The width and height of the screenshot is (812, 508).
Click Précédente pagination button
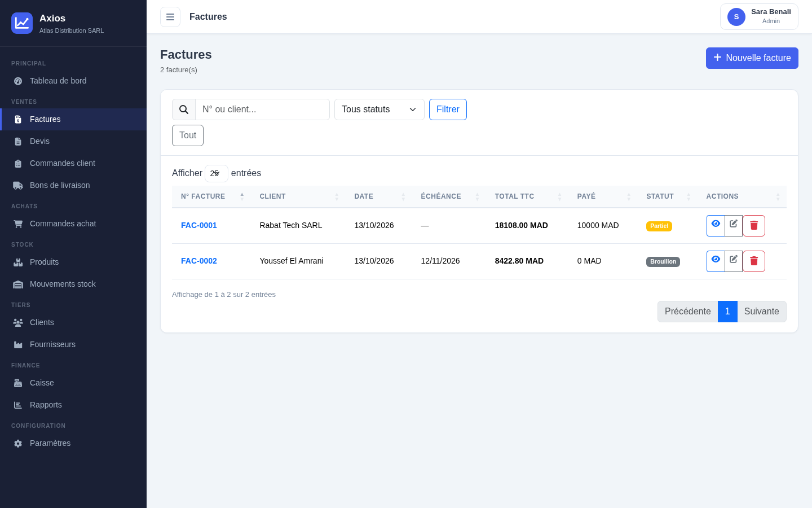[688, 312]
